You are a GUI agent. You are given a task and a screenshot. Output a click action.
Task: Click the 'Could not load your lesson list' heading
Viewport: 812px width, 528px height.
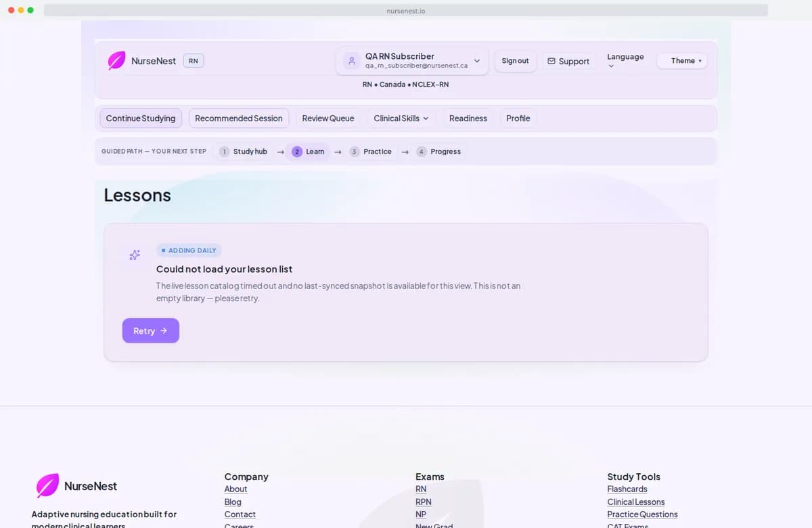pyautogui.click(x=224, y=269)
